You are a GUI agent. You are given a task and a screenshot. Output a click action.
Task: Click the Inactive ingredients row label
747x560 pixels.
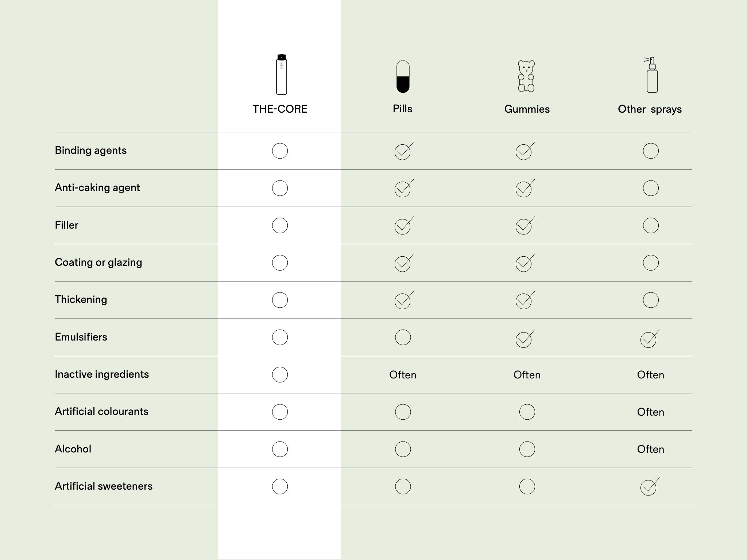click(102, 374)
